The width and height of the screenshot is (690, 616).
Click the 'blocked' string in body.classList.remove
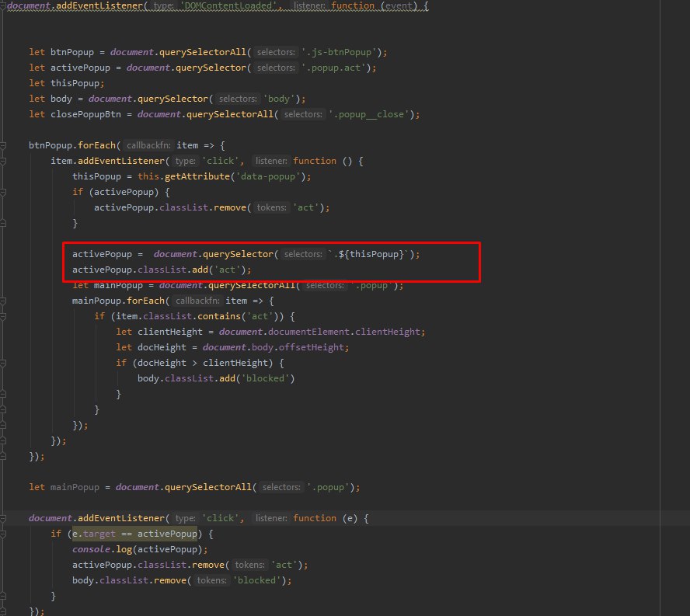[x=257, y=580]
